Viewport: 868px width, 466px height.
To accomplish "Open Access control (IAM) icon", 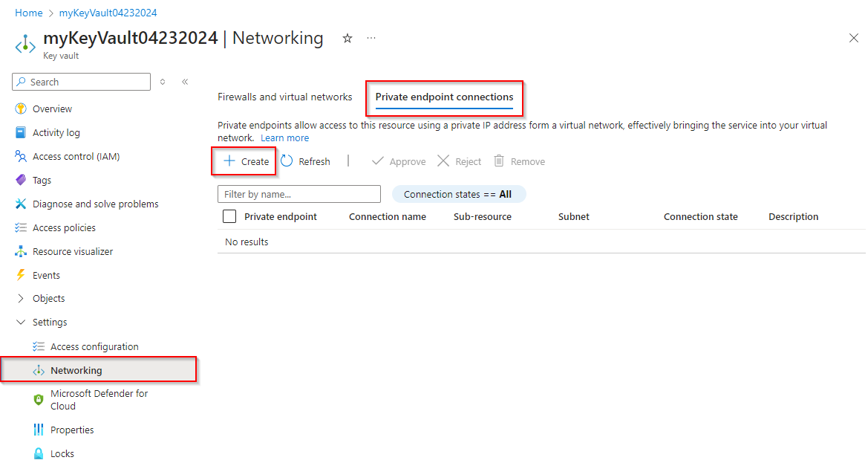I will point(21,156).
